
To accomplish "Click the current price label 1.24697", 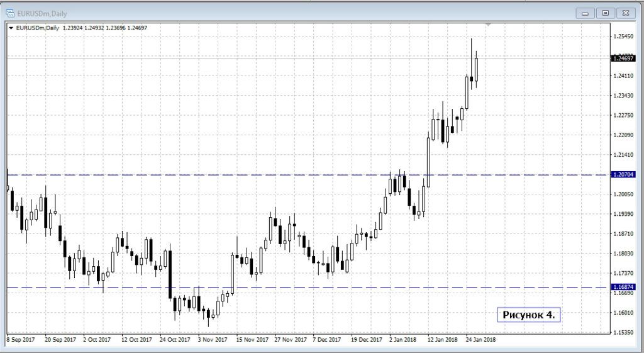I will (x=623, y=58).
